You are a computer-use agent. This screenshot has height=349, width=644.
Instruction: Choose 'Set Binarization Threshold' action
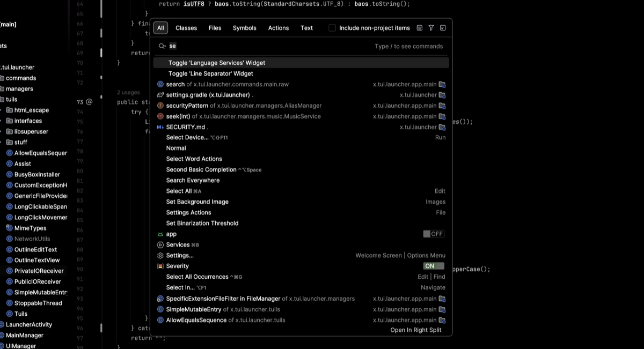(301, 224)
